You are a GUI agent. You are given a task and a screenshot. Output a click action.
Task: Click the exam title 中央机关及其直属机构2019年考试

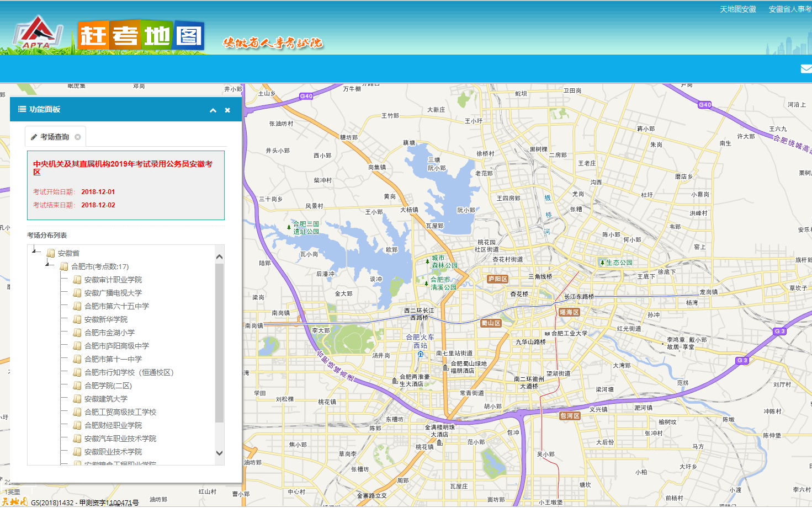tap(123, 168)
